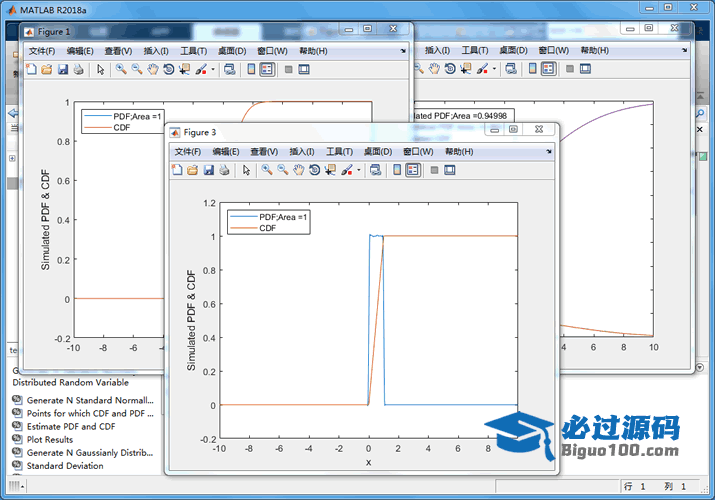Click dock arrow in rear right figure menu bar
This screenshot has width=715, height=500.
click(684, 50)
